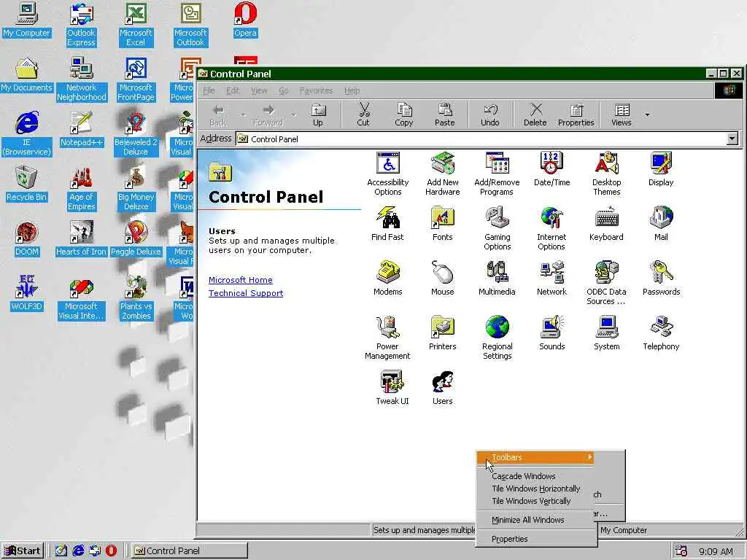747x560 pixels.
Task: Open Add New Hardware applet
Action: pyautogui.click(x=443, y=174)
